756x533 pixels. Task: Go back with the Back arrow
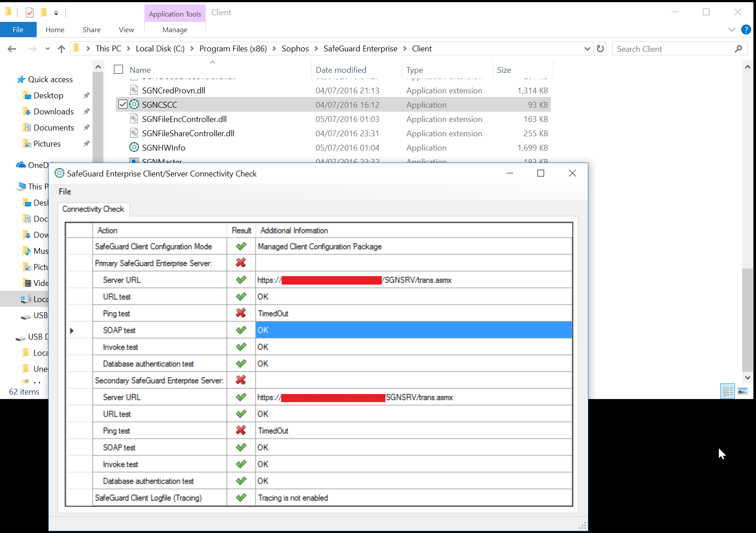[x=12, y=49]
